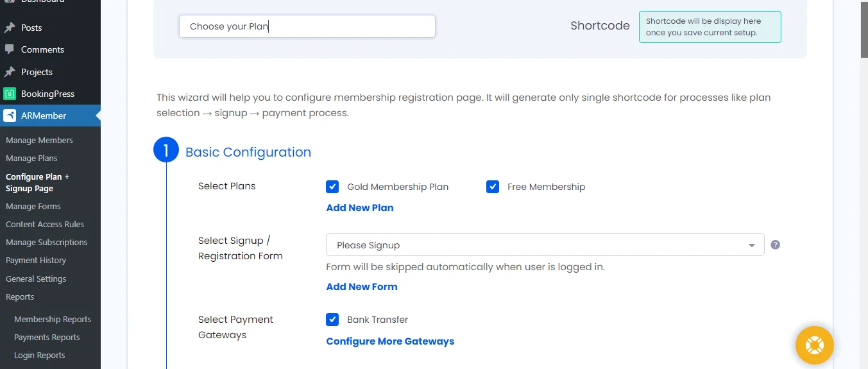Click Configure More Gateways link
Screen dimensions: 868x369
coord(390,341)
